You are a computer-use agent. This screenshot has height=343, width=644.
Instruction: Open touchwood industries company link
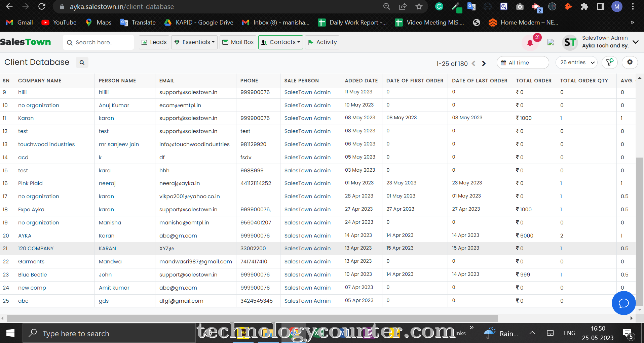pos(46,144)
